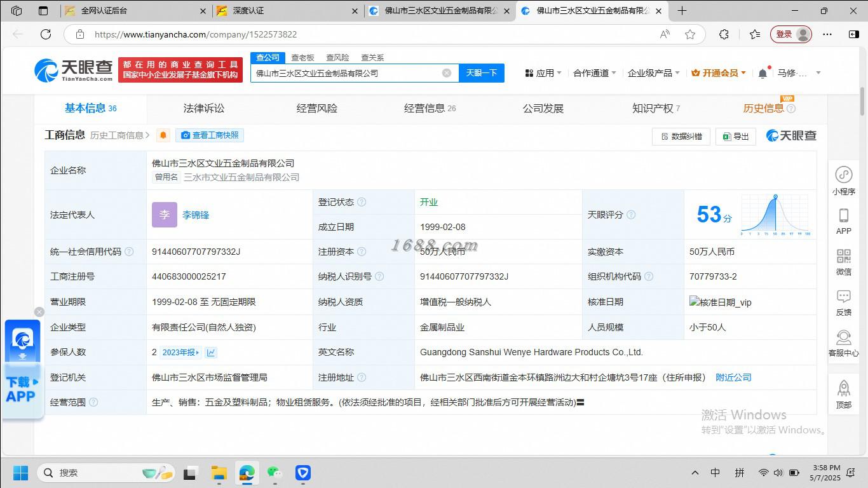Screen dimensions: 868x488
Task: Click the 天眼一下 search button
Action: point(482,73)
